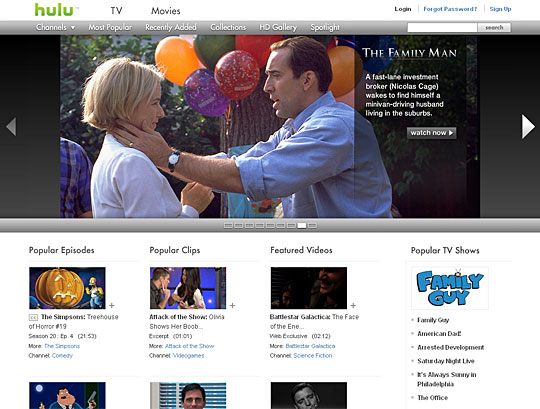Click More: The Simpsons link
Screen dimensions: 540x409
(62, 346)
